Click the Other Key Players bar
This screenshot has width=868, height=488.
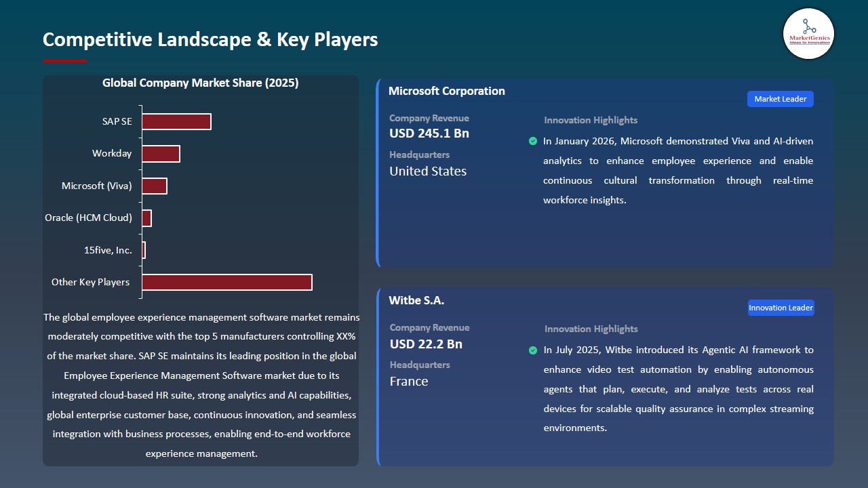point(227,282)
